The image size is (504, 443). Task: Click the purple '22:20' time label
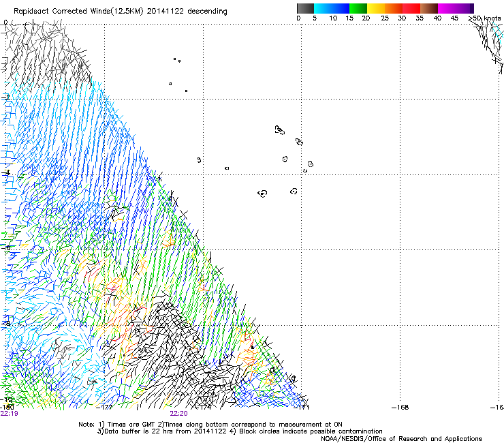178,414
